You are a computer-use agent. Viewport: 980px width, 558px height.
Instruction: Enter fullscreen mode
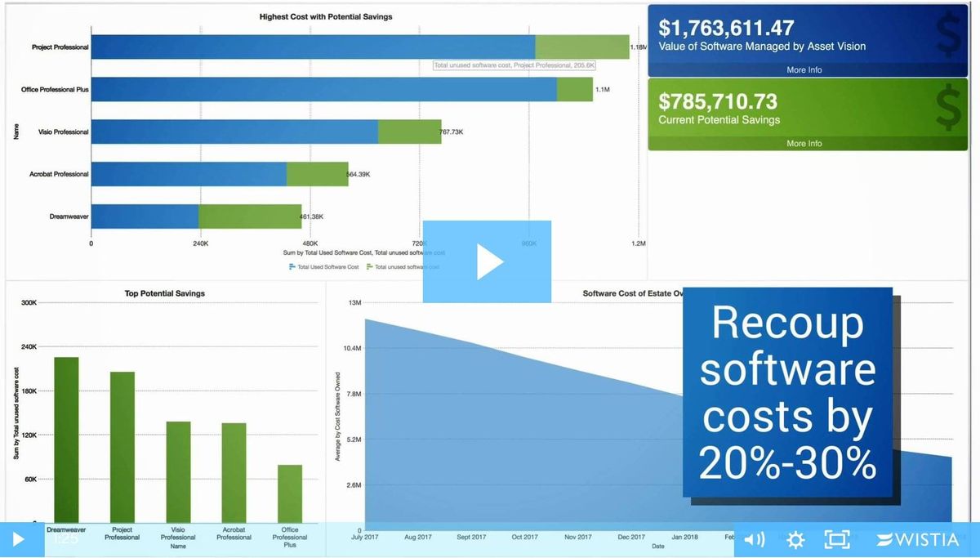[x=836, y=539]
